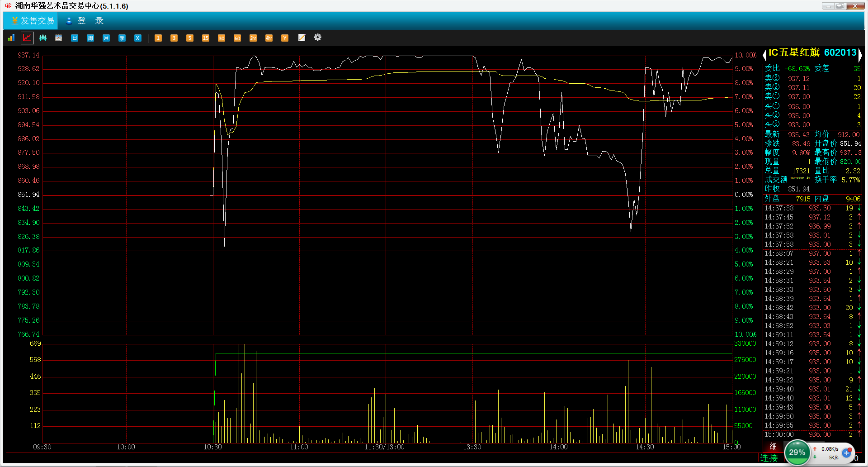Click the blue plus icon on speed widget
The height and width of the screenshot is (467, 868).
[847, 453]
